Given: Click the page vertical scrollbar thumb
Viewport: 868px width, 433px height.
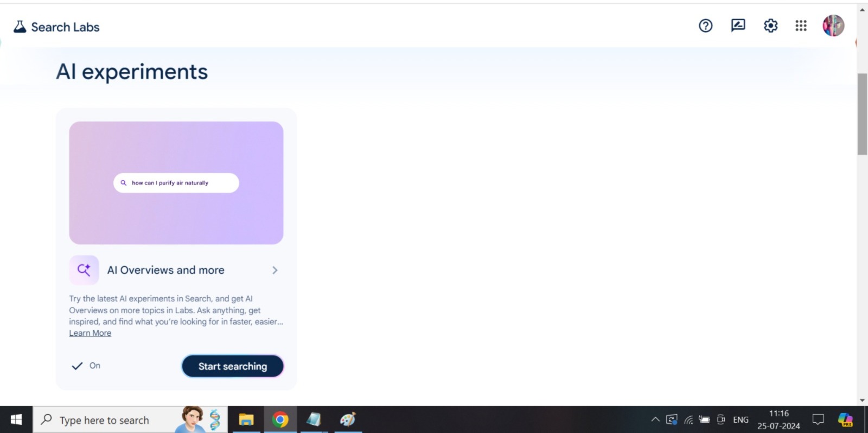Looking at the screenshot, I should (x=862, y=114).
